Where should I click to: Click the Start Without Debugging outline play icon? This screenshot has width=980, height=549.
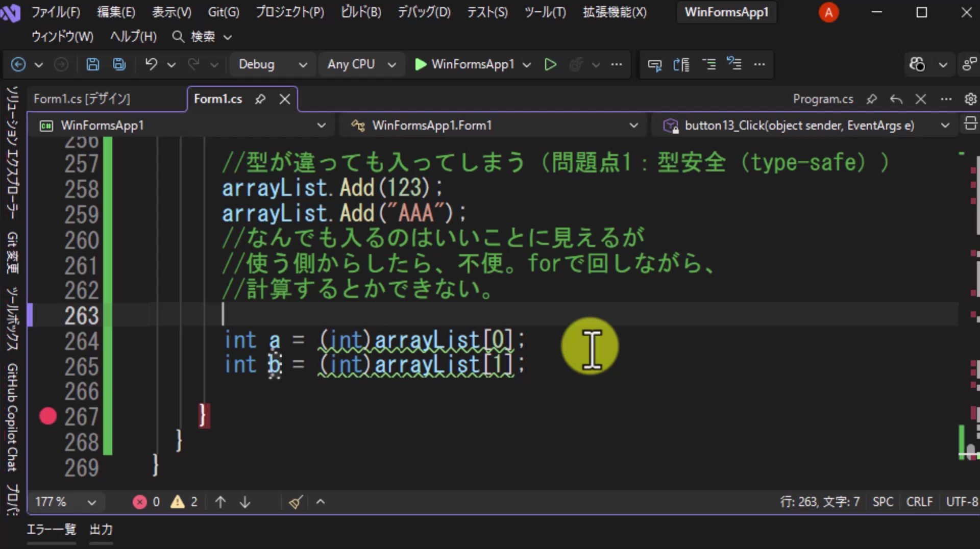(x=550, y=64)
